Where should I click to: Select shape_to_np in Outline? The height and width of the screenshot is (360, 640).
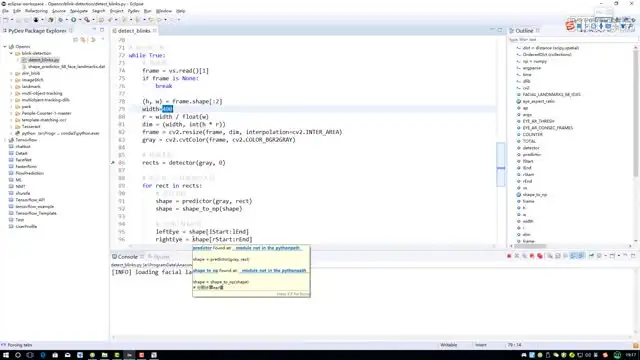[535, 195]
